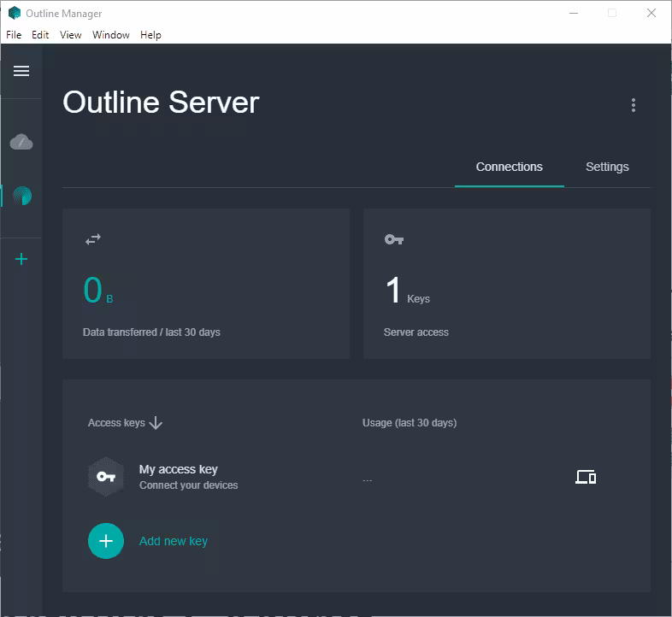Click the Usage (last 30 days) header
Image resolution: width=672 pixels, height=617 pixels.
point(410,423)
